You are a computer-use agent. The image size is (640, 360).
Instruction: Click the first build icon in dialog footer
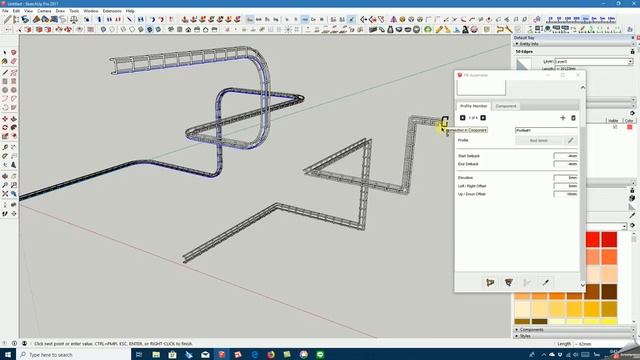[490, 282]
